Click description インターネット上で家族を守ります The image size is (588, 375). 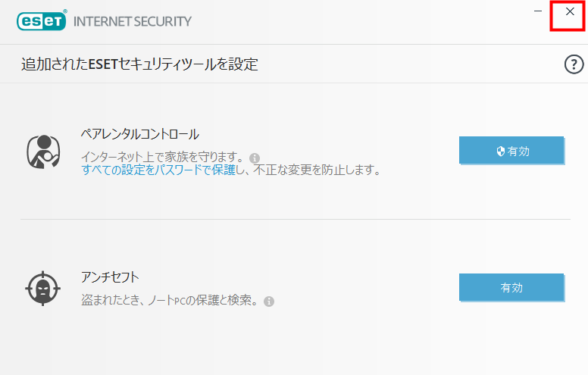pyautogui.click(x=164, y=157)
